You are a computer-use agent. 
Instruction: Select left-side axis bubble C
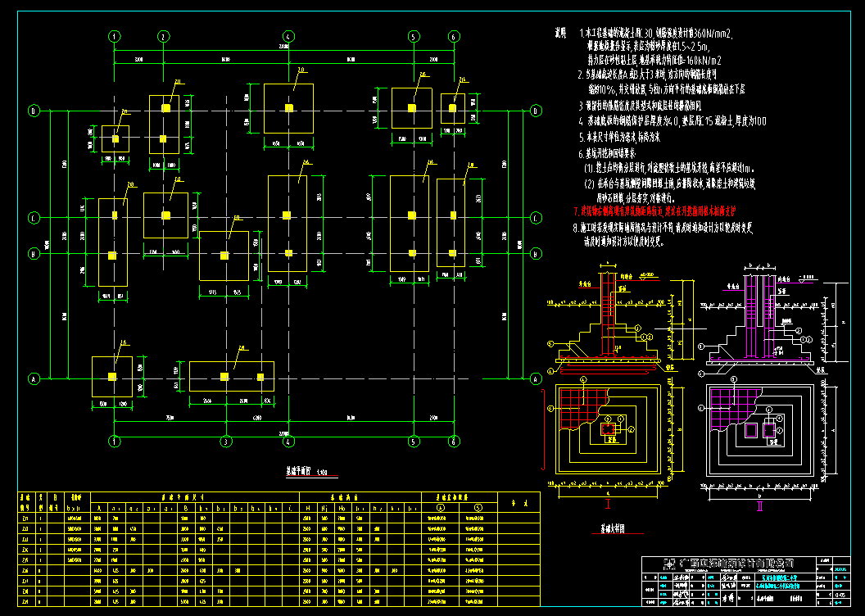click(34, 219)
